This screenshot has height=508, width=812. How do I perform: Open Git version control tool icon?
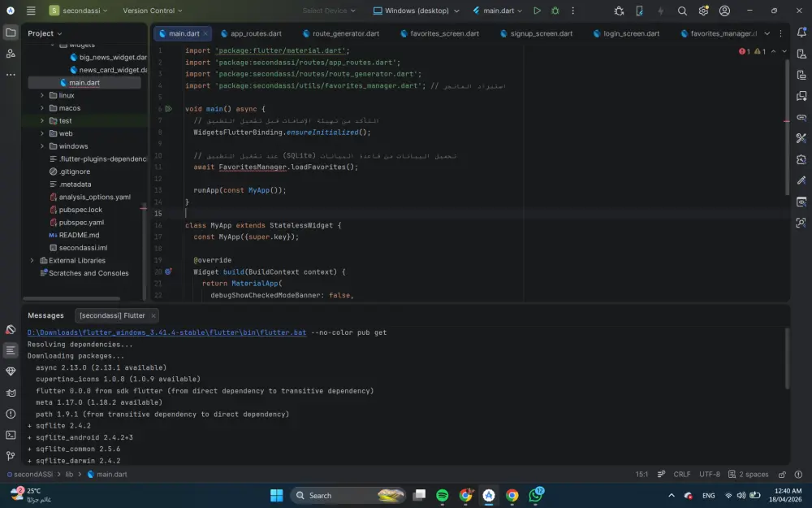click(x=11, y=456)
